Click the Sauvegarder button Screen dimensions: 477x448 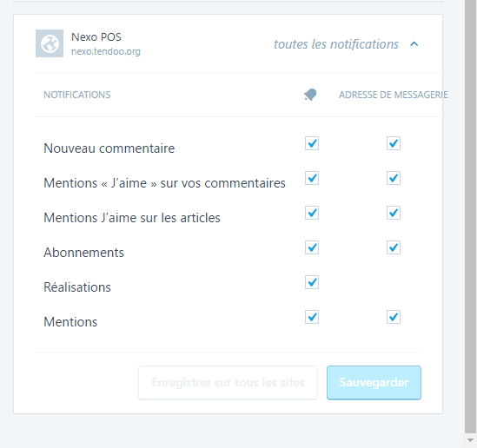coord(374,382)
